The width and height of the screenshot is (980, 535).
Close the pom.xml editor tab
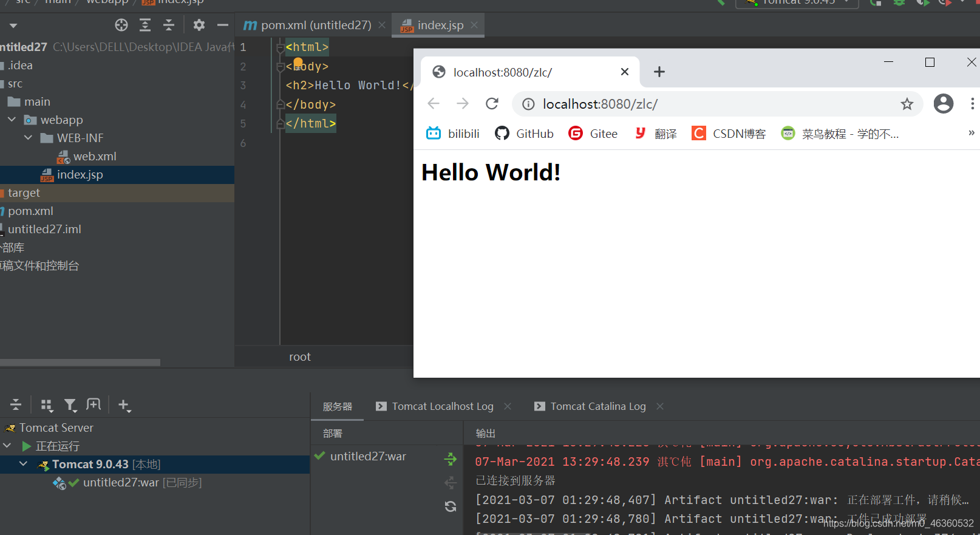pos(382,25)
